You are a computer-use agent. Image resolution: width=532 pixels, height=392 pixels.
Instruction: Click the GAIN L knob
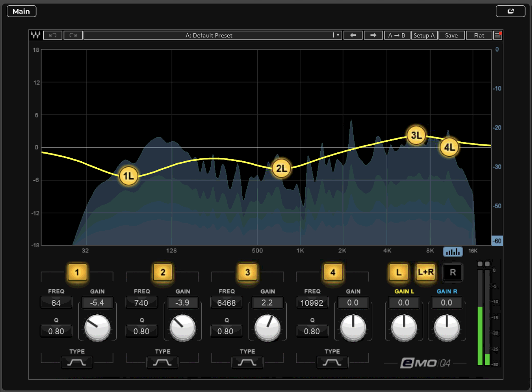click(404, 327)
